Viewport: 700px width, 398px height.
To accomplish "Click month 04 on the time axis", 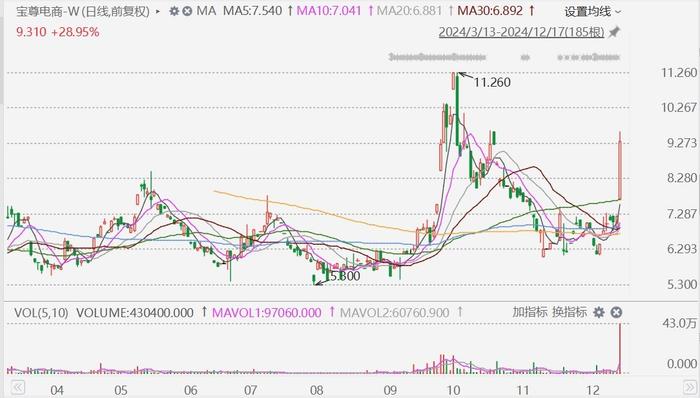I will pos(57,390).
